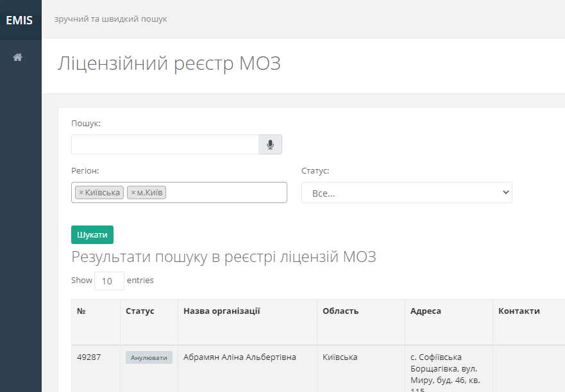Open the Show entries count selector
Viewport: 565px width, 392px height.
click(x=109, y=281)
